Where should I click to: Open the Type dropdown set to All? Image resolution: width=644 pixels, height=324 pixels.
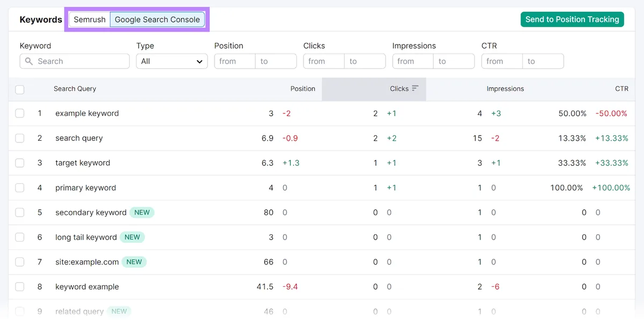coord(172,61)
